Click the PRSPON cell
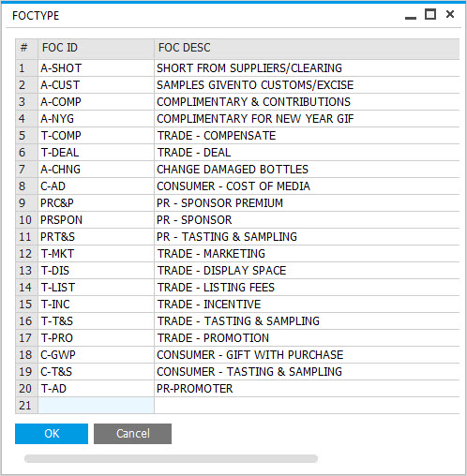This screenshot has height=476, width=467. 96,220
